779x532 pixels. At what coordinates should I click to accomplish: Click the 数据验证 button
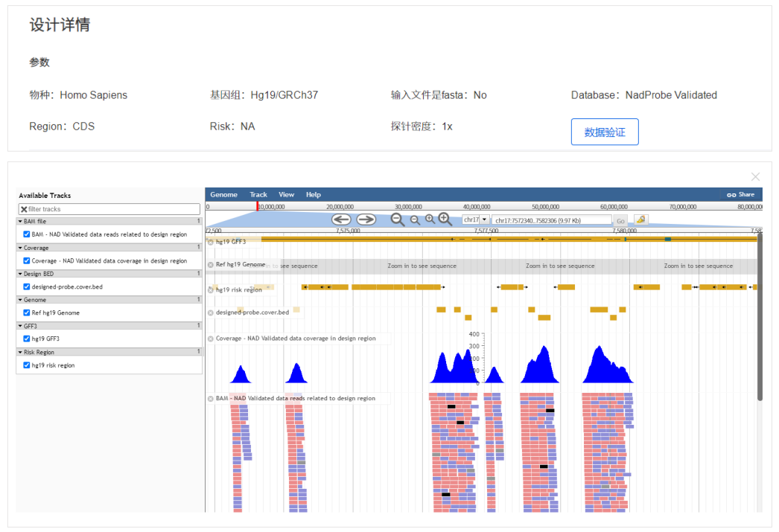[604, 132]
